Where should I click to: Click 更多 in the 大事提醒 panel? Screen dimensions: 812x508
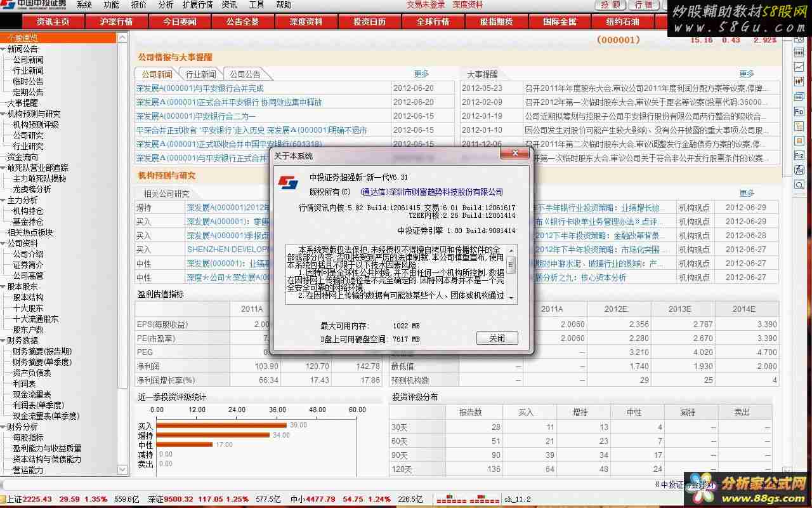pos(747,74)
